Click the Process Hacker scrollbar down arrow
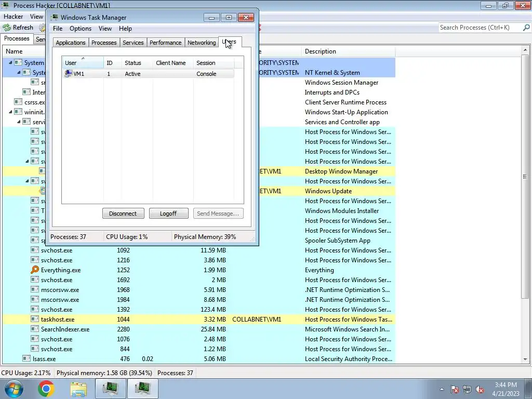The height and width of the screenshot is (399, 532). tap(525, 360)
